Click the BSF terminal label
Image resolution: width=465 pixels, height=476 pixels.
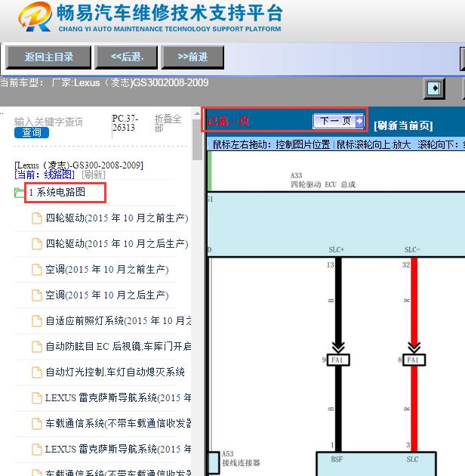[x=337, y=459]
